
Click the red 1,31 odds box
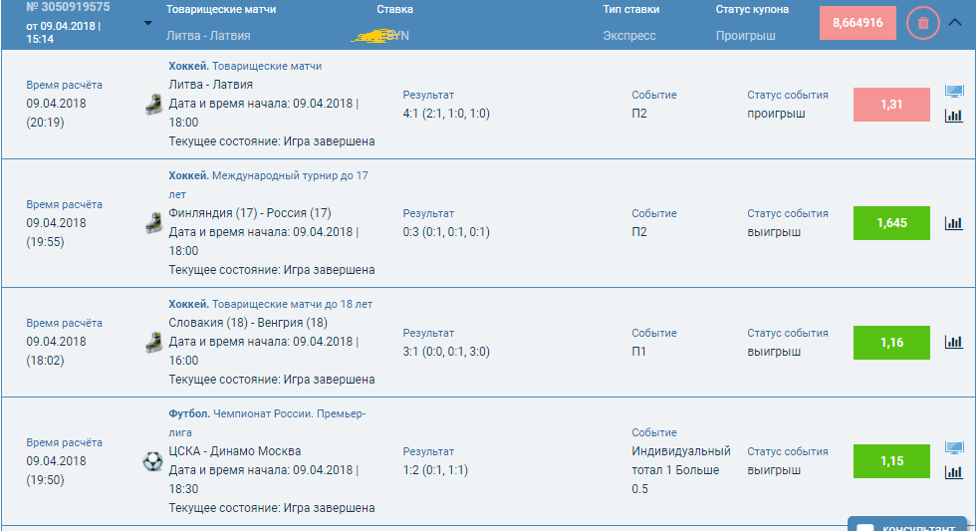pos(891,105)
